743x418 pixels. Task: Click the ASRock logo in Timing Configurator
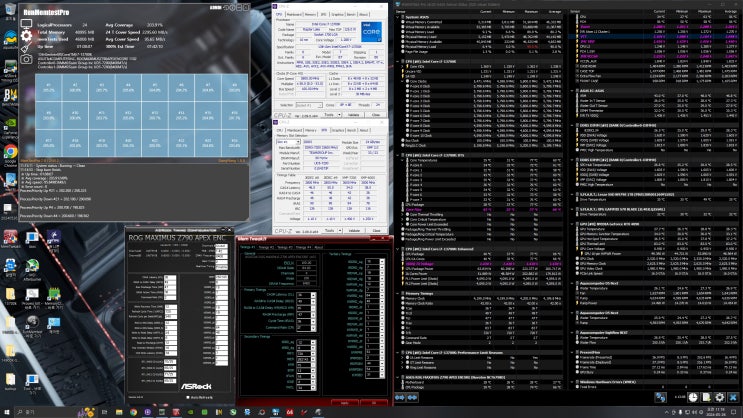point(196,387)
